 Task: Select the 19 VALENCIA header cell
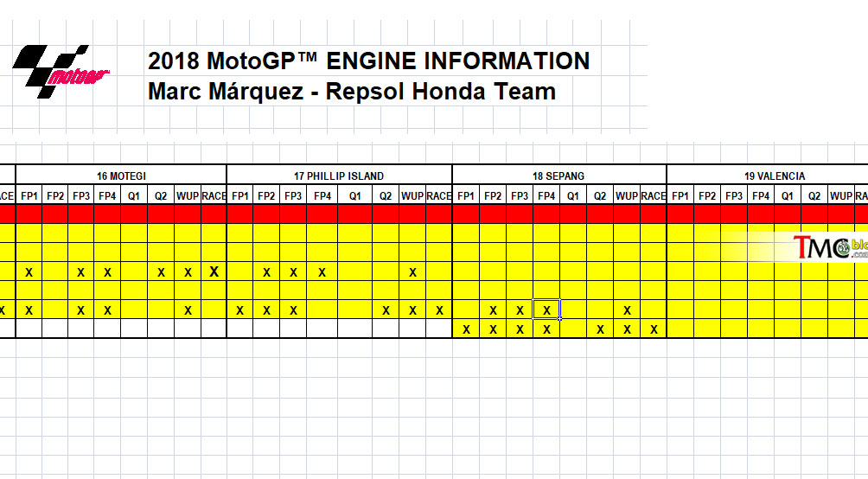click(x=774, y=176)
